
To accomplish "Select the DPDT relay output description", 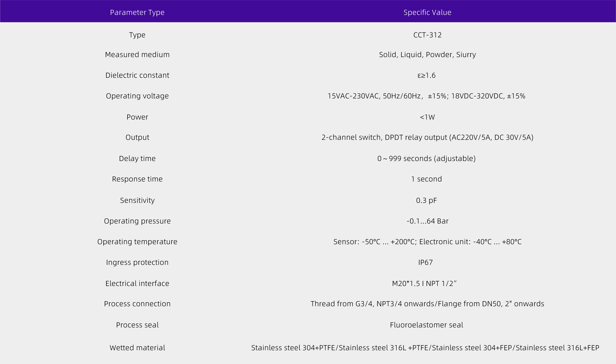I will (427, 137).
